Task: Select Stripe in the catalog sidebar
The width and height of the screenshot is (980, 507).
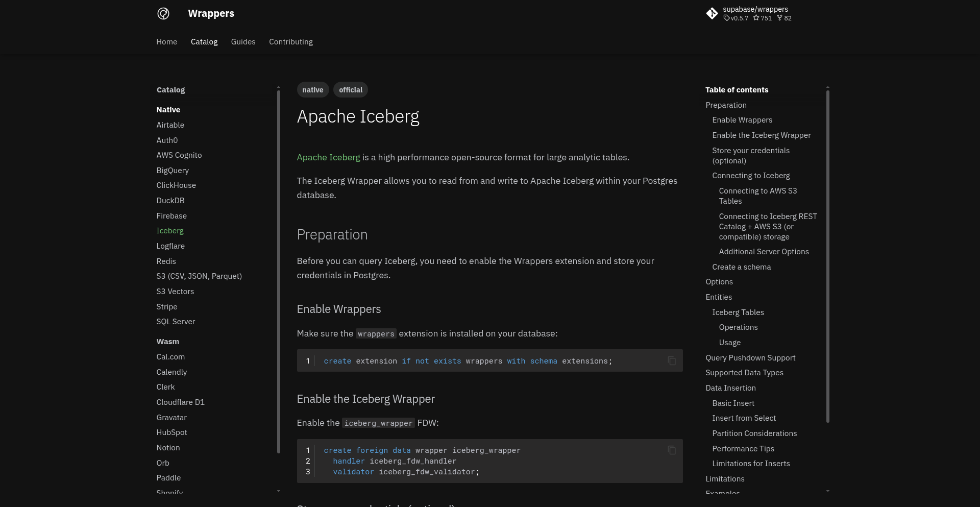Action: [x=166, y=306]
